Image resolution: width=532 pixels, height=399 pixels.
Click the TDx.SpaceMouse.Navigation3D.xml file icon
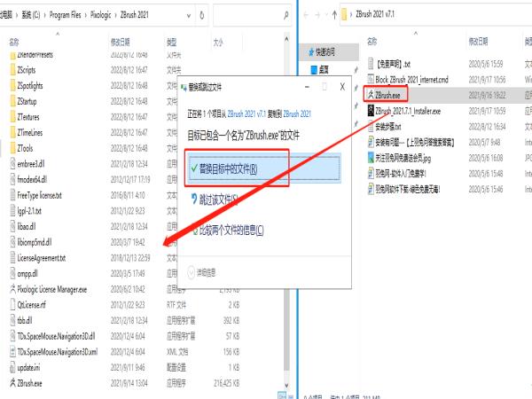coord(13,352)
